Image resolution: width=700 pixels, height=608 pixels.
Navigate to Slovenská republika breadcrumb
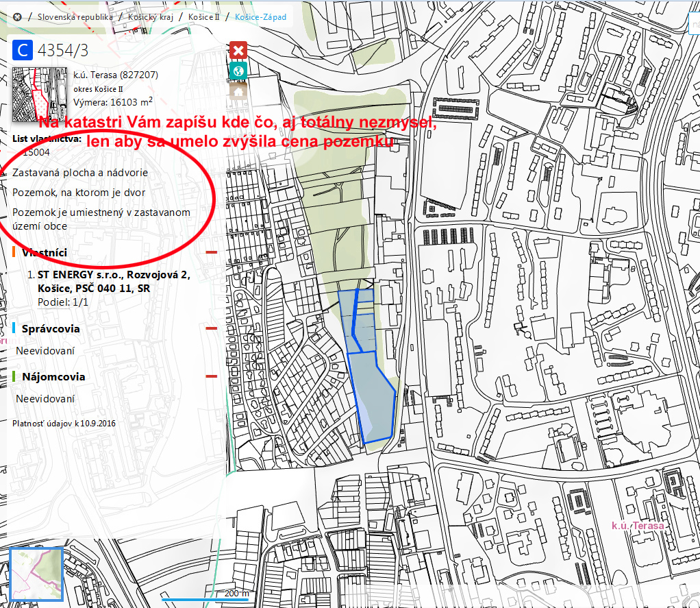pos(75,17)
